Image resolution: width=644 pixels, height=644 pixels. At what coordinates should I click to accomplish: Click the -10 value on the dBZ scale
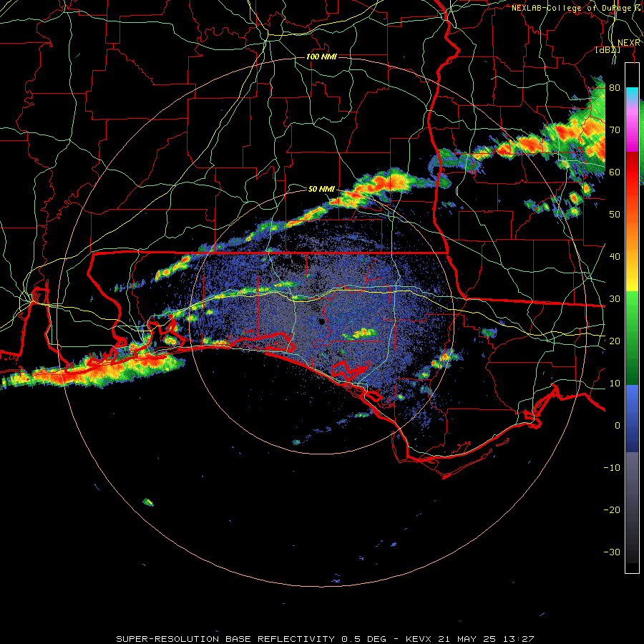coord(612,468)
